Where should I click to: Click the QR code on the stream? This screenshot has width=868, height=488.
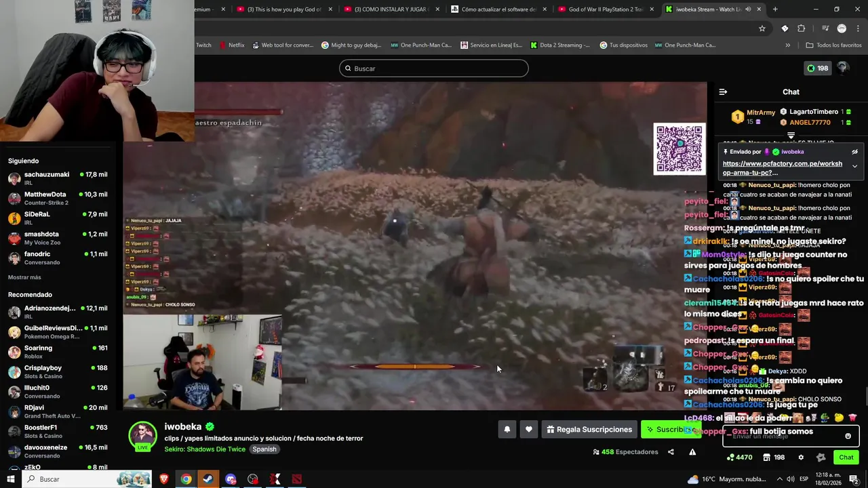[x=679, y=149]
